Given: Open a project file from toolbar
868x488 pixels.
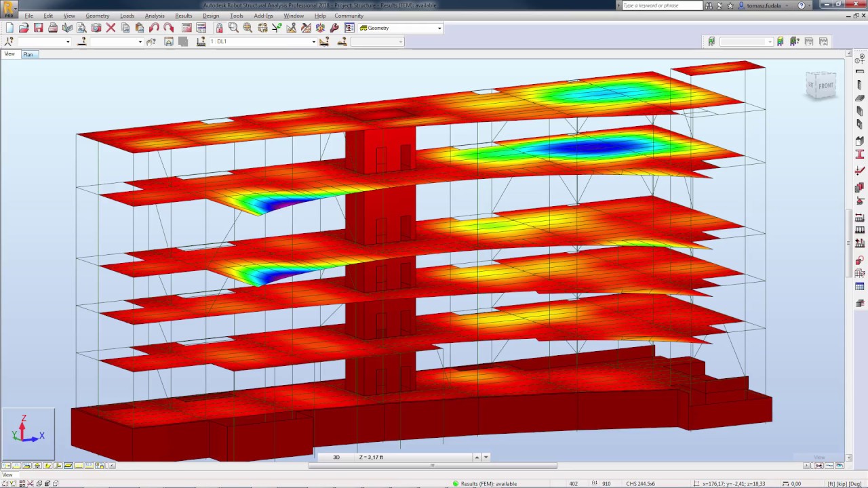Looking at the screenshot, I should coord(24,28).
